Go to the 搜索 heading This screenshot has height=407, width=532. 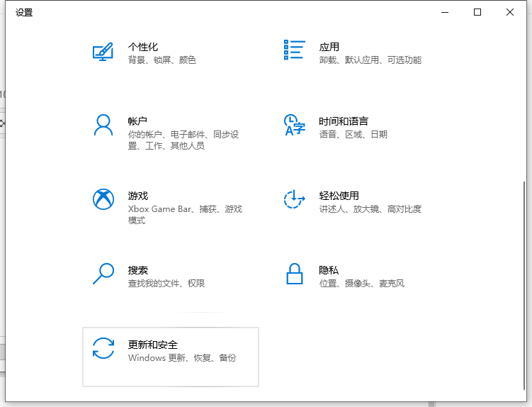pos(137,270)
